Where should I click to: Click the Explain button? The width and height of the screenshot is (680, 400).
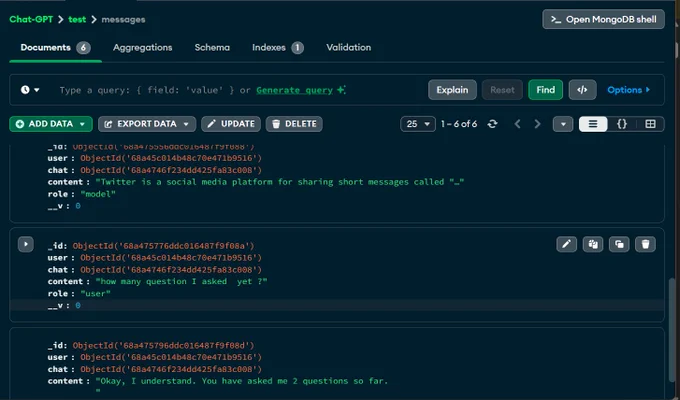click(452, 90)
